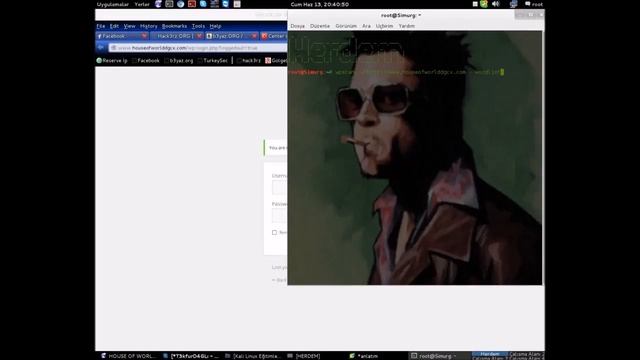Switch to Kali Linux Eğitimle taskbar window
640x360 pixels.
[253, 356]
